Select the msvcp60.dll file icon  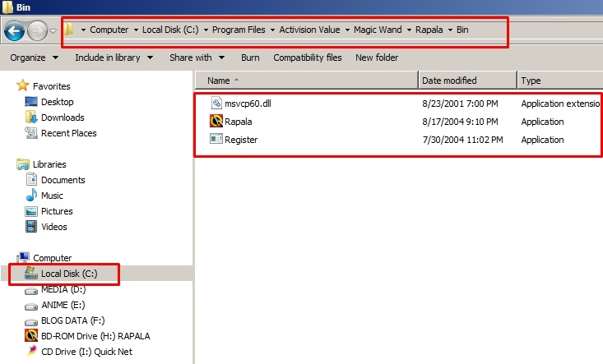(x=216, y=103)
